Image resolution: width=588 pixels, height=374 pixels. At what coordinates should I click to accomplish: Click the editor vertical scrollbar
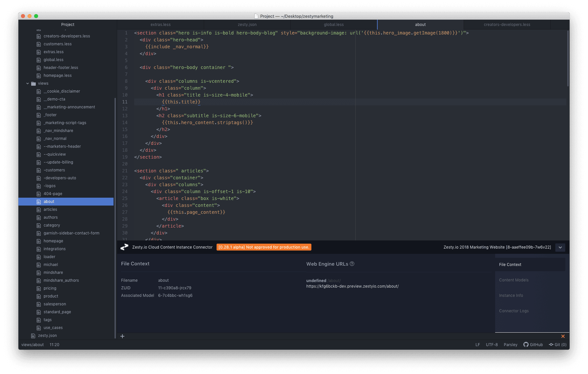[x=568, y=59]
